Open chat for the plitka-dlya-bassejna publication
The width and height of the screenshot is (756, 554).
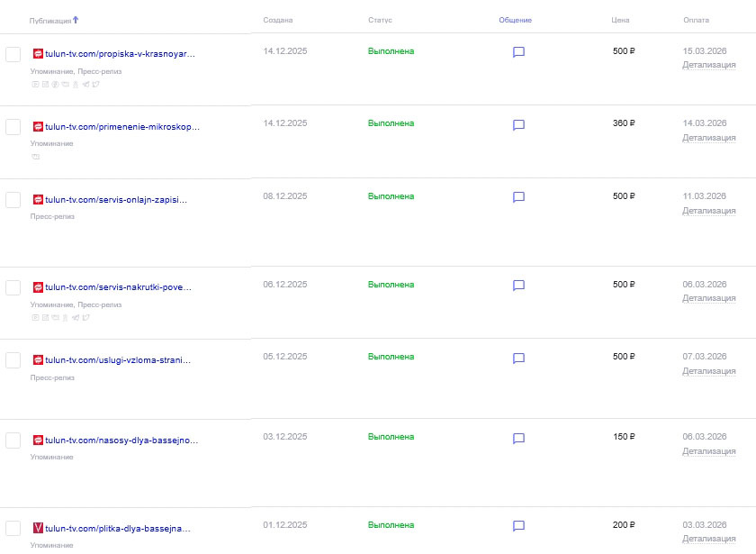[518, 526]
